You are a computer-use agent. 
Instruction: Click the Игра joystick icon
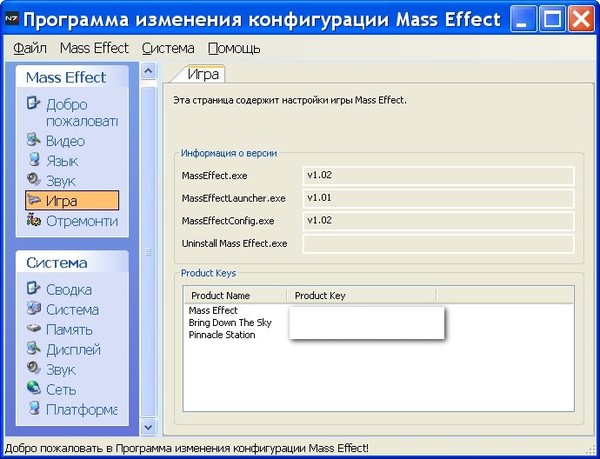coord(34,200)
